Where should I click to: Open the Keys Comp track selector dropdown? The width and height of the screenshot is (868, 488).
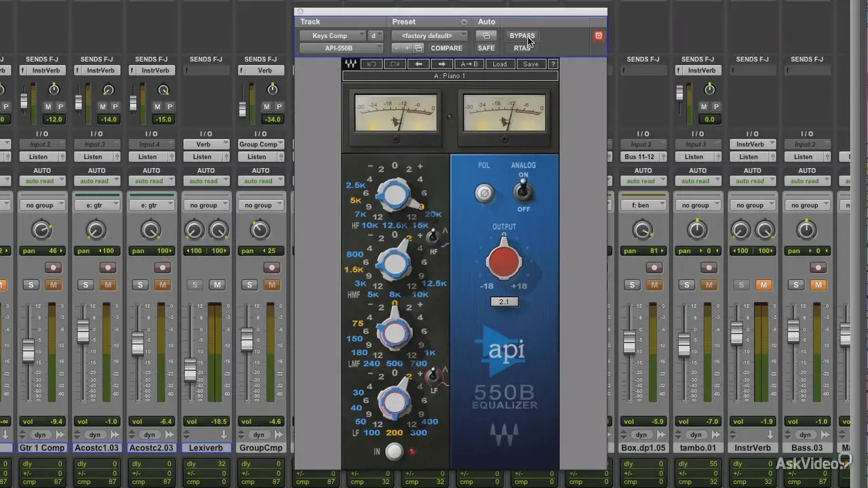tap(332, 36)
